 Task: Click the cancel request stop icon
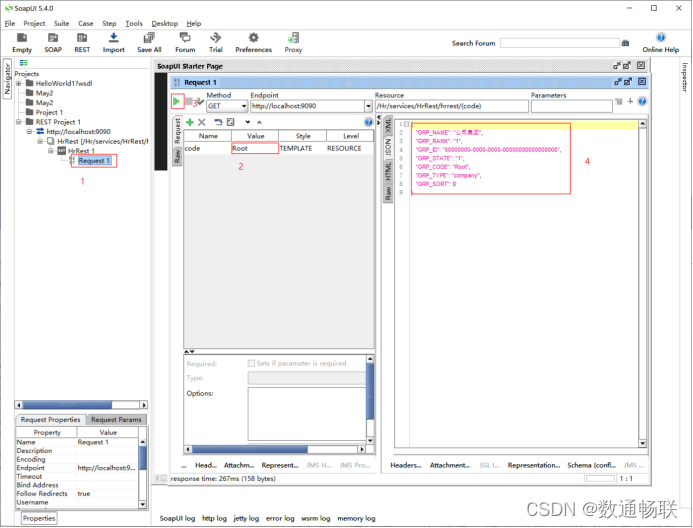pos(189,102)
